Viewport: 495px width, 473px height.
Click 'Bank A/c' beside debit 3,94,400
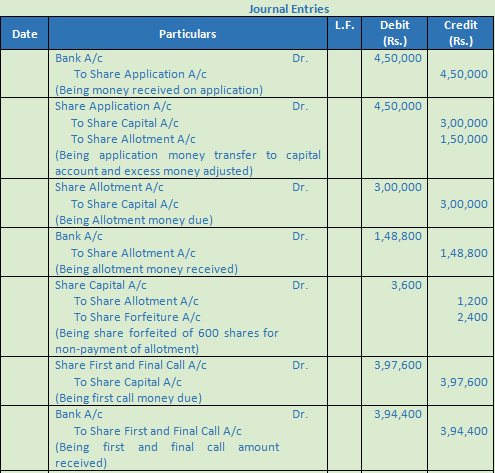click(x=79, y=414)
